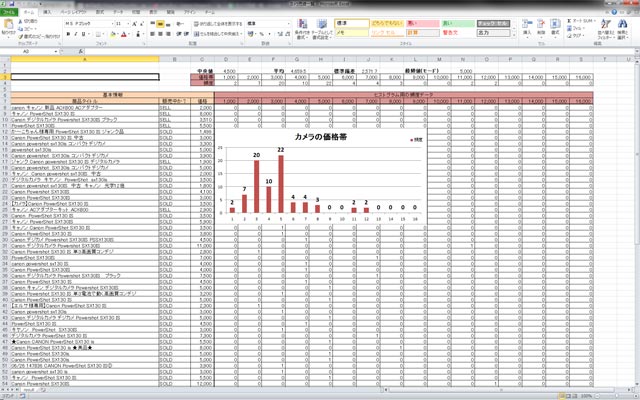Screen dimensions: 640x400
Task: Open the File (ファイル) tab
Action: pos(9,12)
